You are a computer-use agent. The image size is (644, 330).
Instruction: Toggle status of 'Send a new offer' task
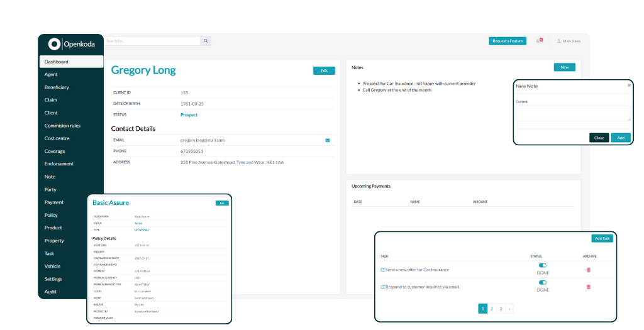point(543,266)
